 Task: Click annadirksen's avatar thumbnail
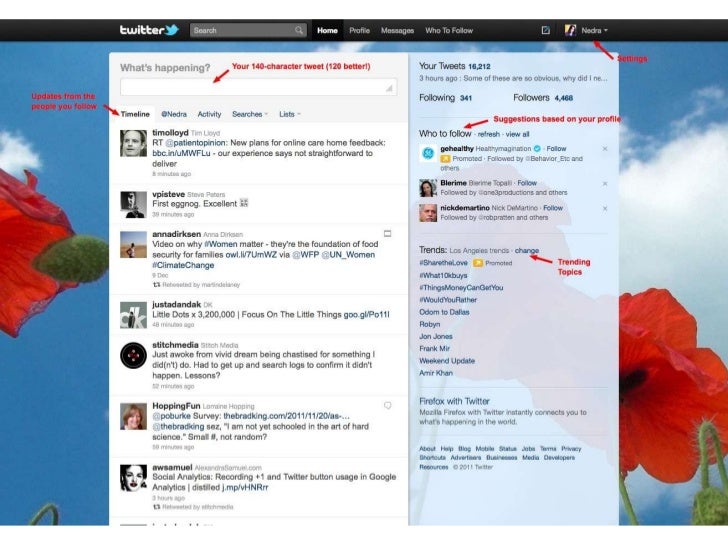click(133, 244)
